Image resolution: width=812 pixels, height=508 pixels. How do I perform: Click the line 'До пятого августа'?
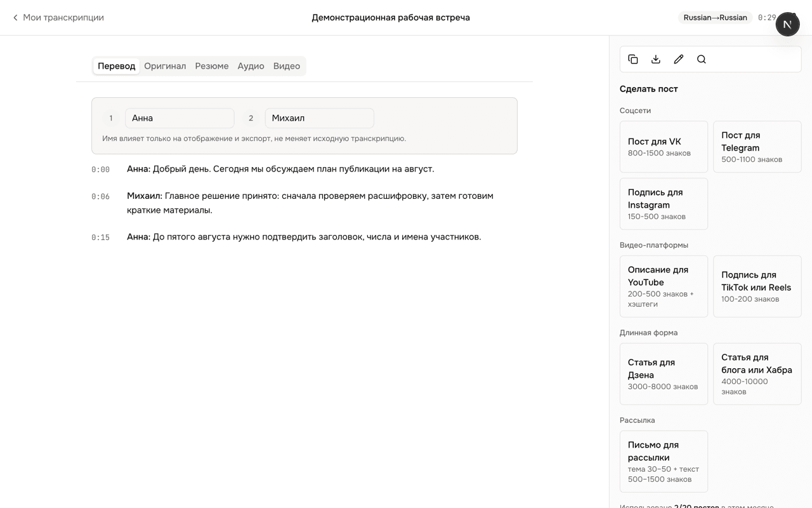(304, 237)
